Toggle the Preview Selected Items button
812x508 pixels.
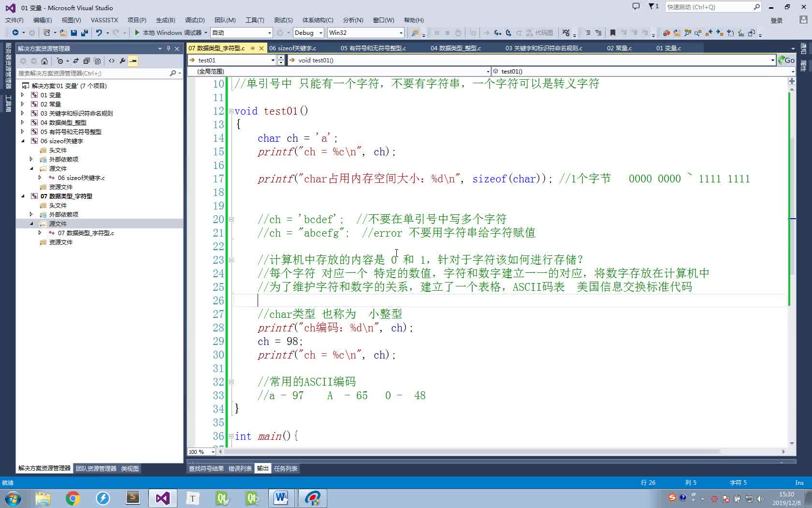click(133, 60)
